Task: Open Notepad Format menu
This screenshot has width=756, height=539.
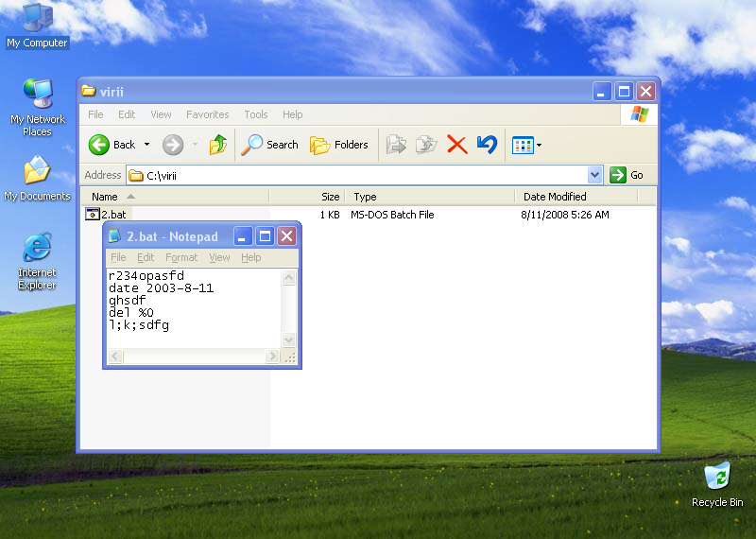Action: click(181, 257)
